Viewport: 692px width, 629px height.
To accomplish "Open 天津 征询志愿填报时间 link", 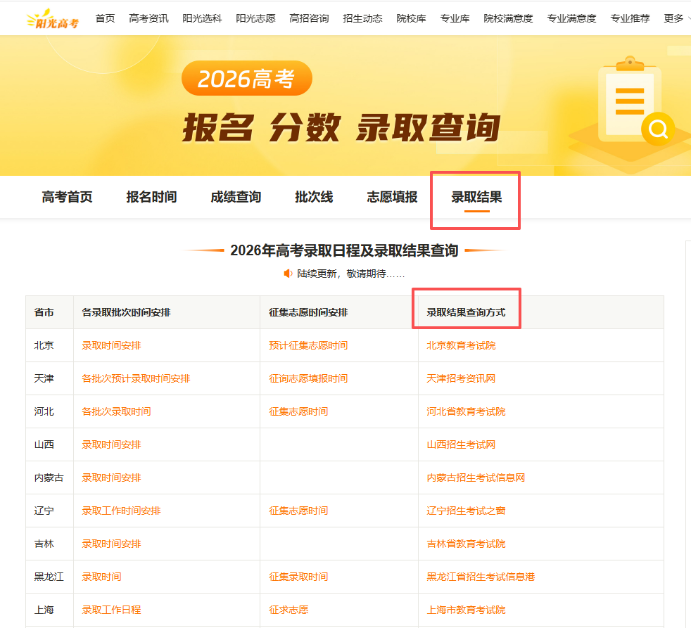I will click(x=308, y=379).
